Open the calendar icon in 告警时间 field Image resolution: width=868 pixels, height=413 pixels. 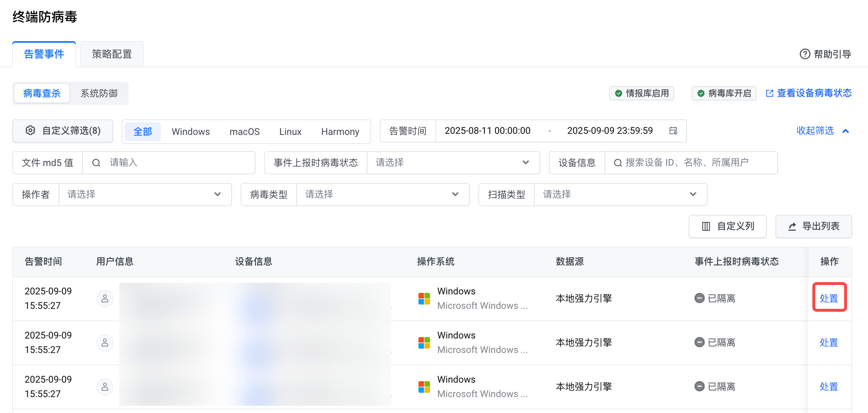point(673,131)
